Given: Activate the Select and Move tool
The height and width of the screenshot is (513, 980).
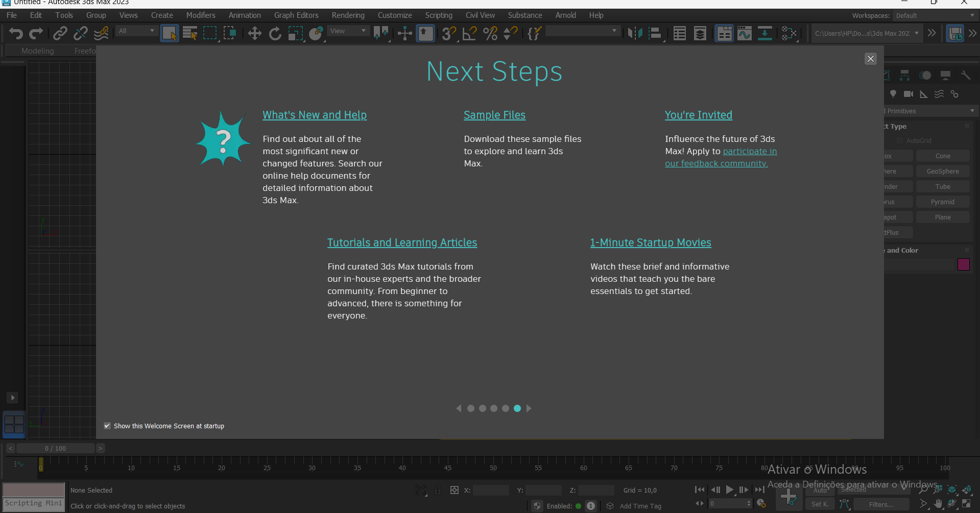Looking at the screenshot, I should click(x=254, y=34).
